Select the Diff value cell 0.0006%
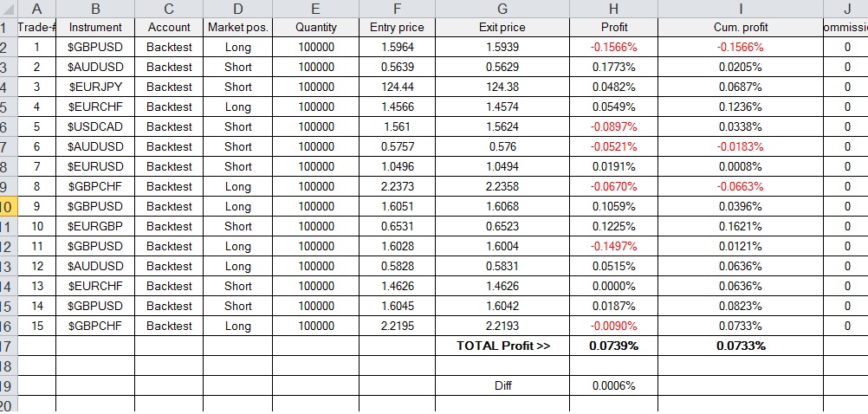 pyautogui.click(x=613, y=385)
